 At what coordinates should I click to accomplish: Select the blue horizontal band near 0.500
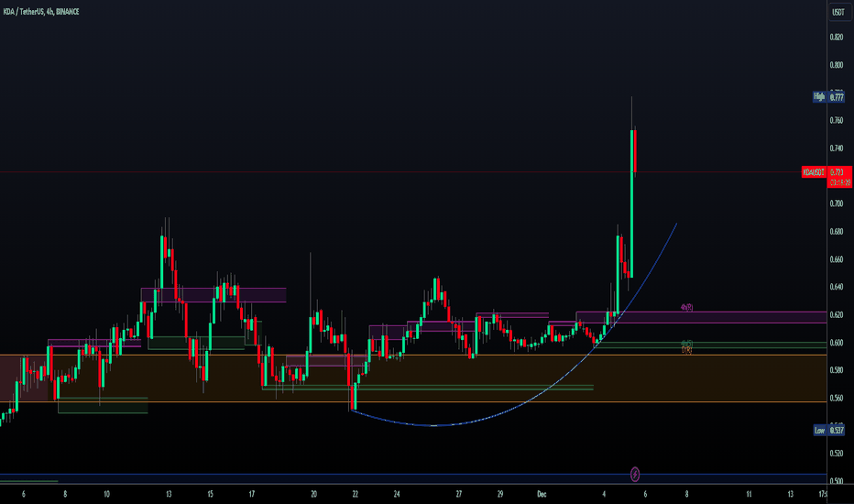413,477
